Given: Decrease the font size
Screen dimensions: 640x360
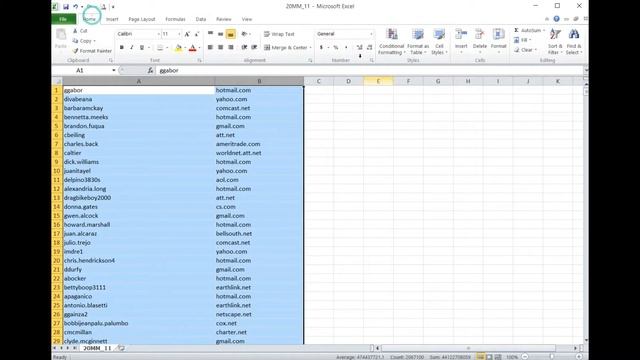Looking at the screenshot, I should [197, 34].
